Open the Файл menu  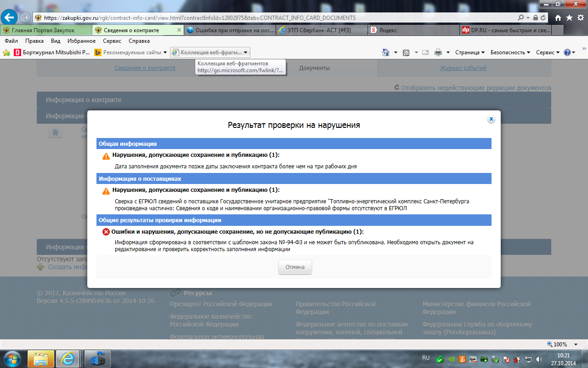coord(11,41)
